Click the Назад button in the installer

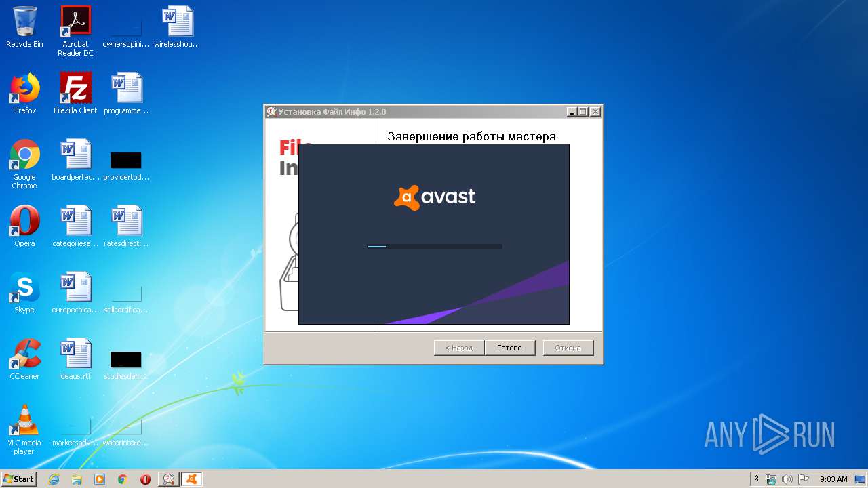coord(459,348)
